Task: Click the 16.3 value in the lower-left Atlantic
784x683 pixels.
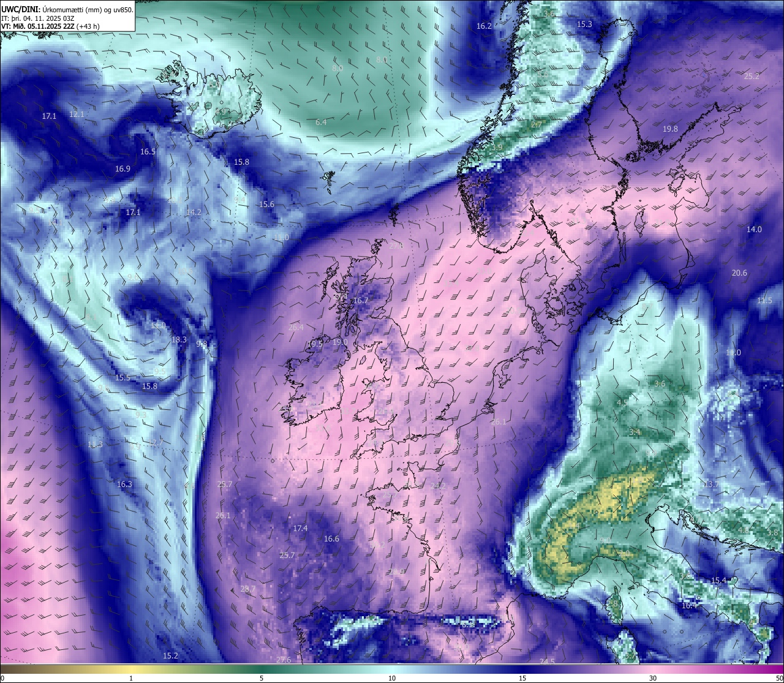Action: click(x=124, y=484)
